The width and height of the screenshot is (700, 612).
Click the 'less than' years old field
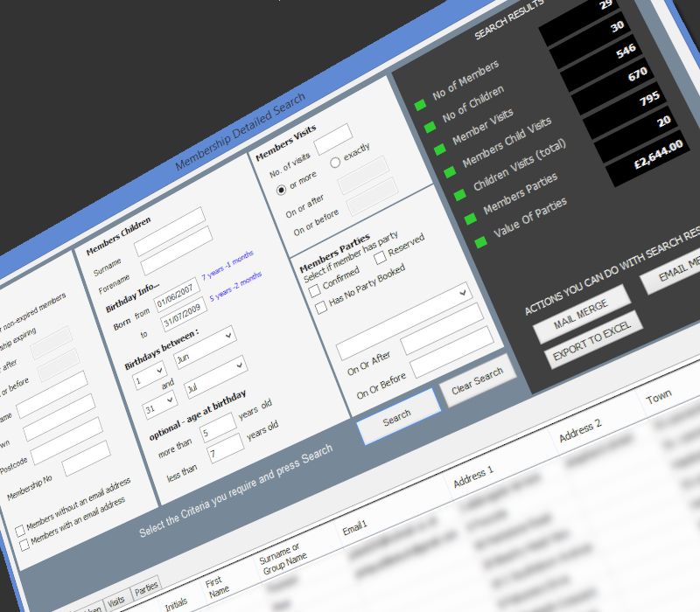[x=226, y=448]
